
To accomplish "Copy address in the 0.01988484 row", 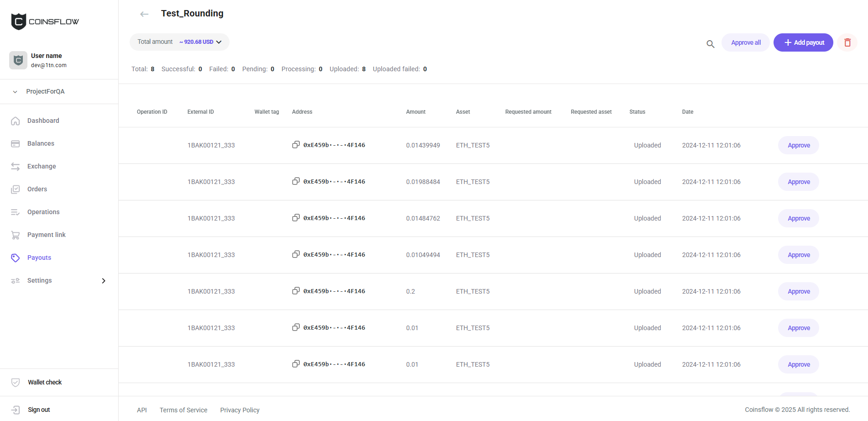I will (x=296, y=181).
